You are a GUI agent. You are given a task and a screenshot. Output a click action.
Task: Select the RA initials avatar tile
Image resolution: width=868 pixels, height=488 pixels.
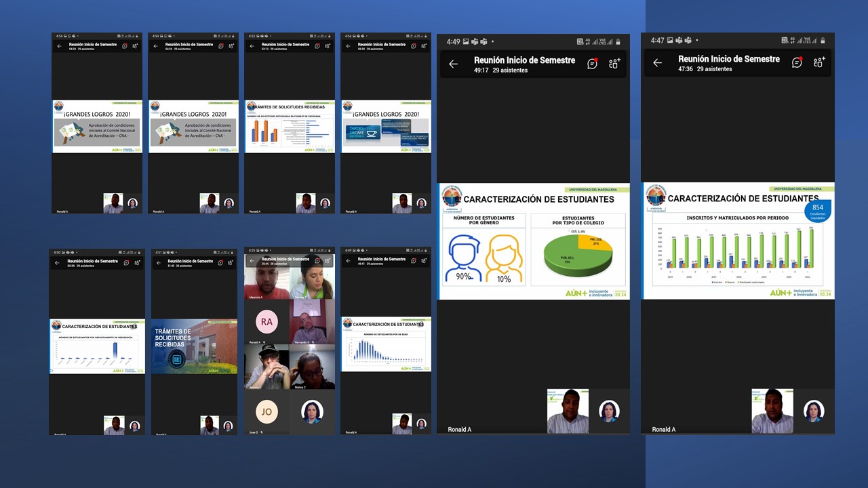tap(267, 322)
